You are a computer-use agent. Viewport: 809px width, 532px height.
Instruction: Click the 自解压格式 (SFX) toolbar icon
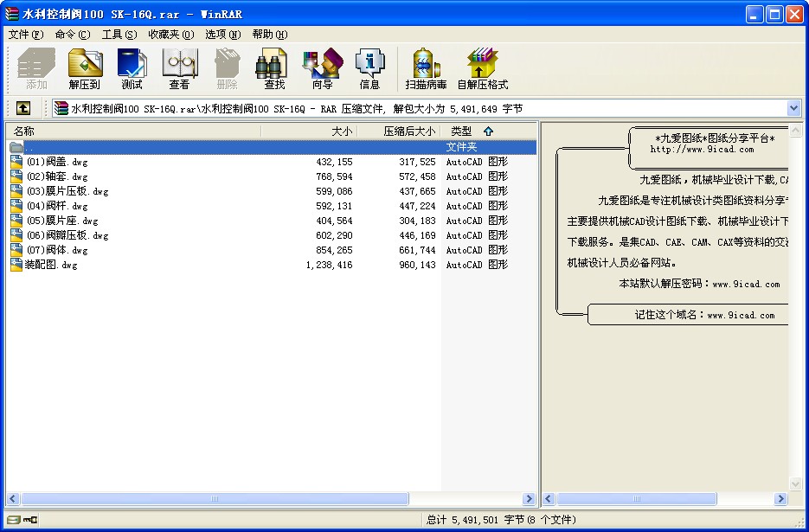482,69
